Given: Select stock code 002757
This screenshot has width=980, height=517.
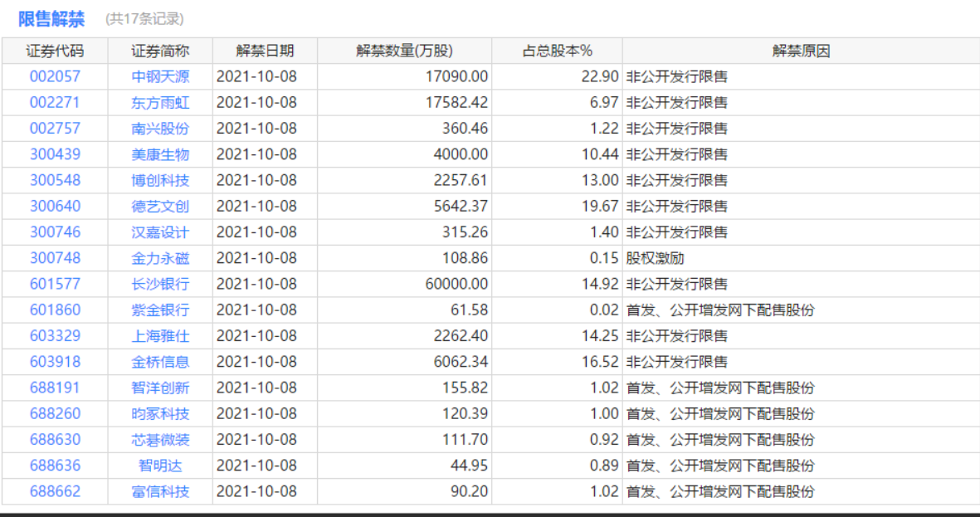Looking at the screenshot, I should [x=55, y=129].
